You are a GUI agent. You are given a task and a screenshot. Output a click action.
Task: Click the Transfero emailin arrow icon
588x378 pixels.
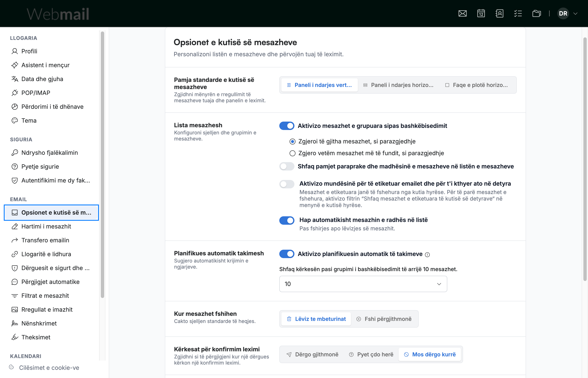point(15,240)
